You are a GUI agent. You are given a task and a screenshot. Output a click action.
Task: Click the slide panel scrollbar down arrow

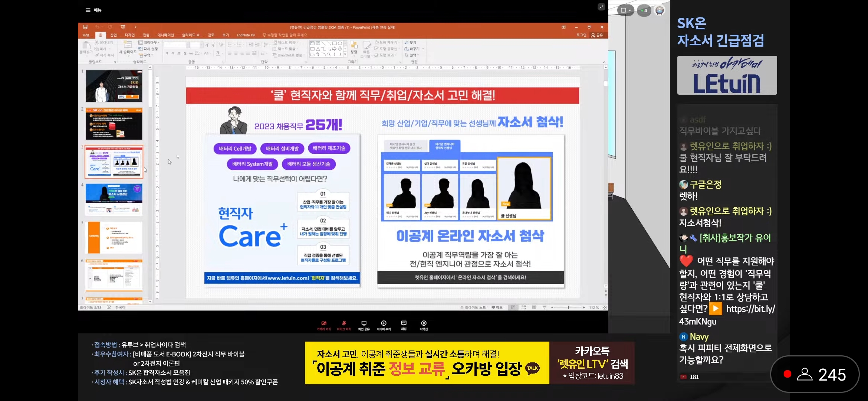(150, 302)
